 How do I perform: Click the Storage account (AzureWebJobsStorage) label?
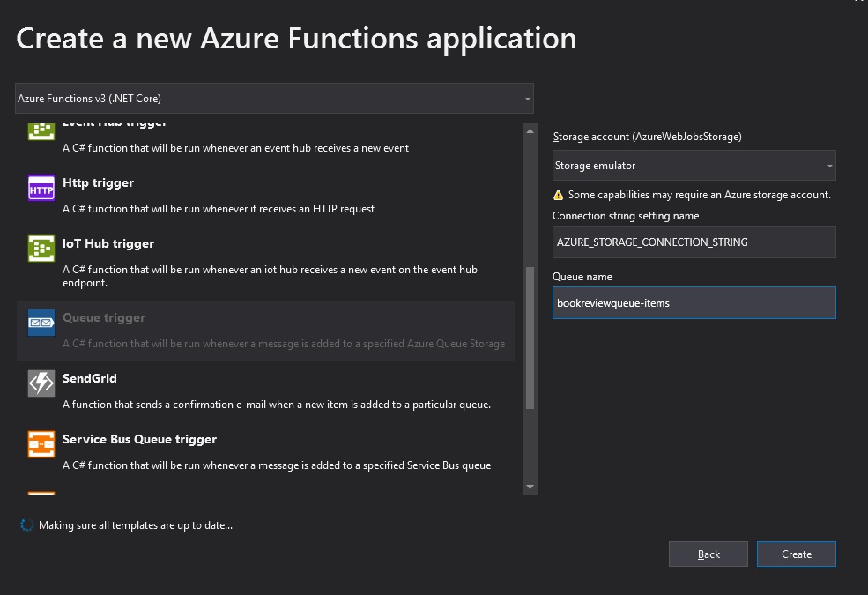click(648, 137)
